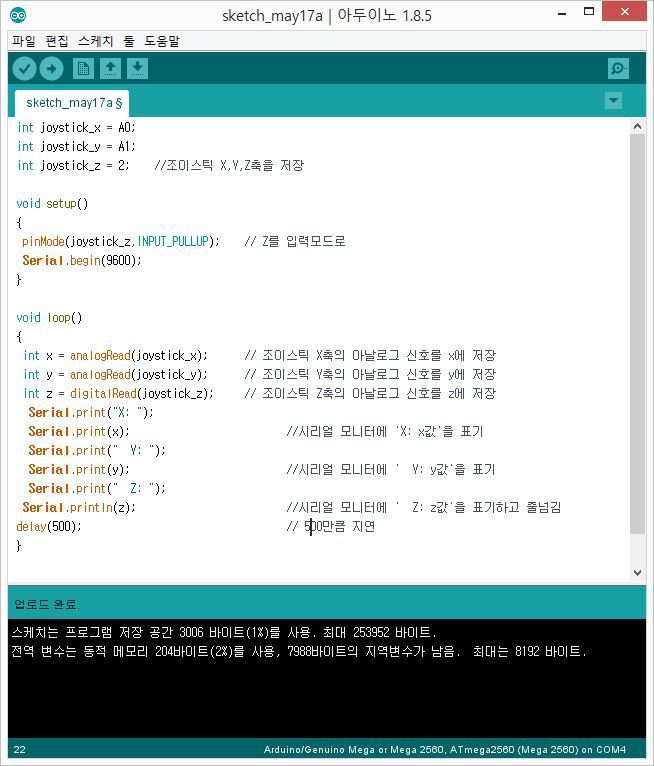Open the 툴 menu
The image size is (654, 766).
(x=128, y=41)
